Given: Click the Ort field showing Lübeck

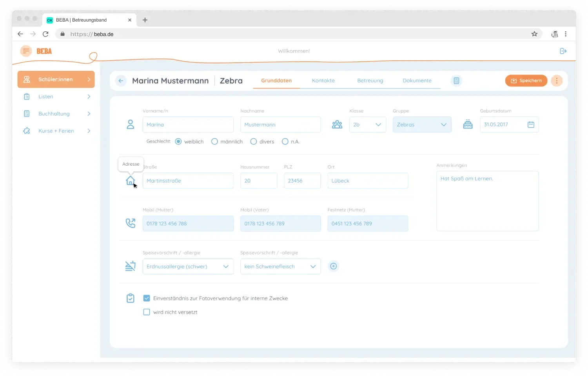Looking at the screenshot, I should pyautogui.click(x=368, y=181).
